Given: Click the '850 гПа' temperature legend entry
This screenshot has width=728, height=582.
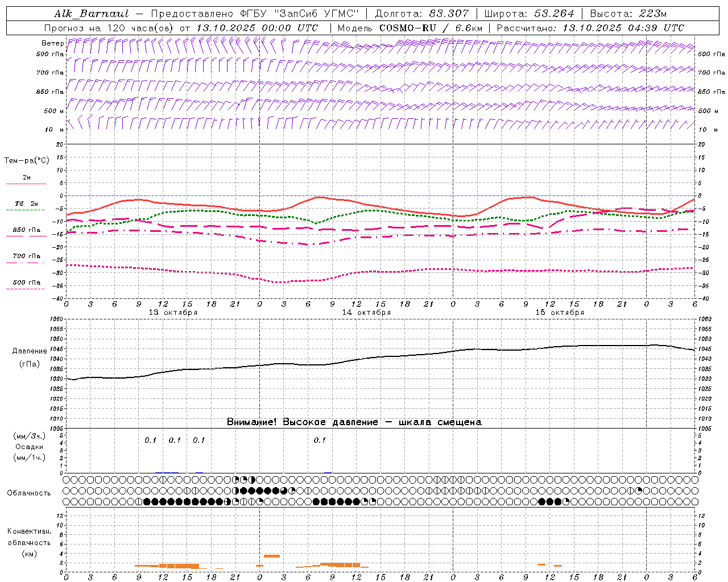Looking at the screenshot, I should point(27,230).
